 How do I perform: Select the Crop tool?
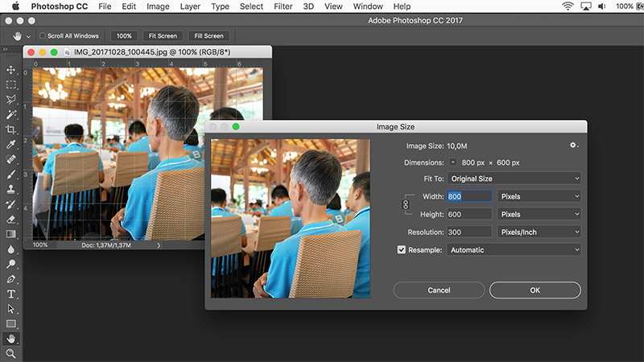point(11,130)
